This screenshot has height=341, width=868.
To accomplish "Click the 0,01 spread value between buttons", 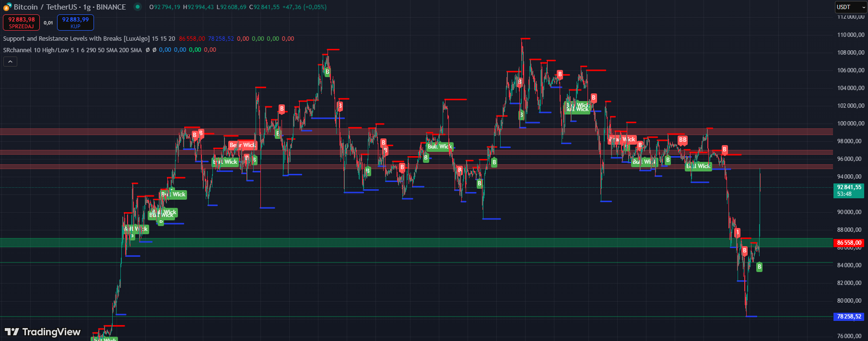I will point(48,23).
